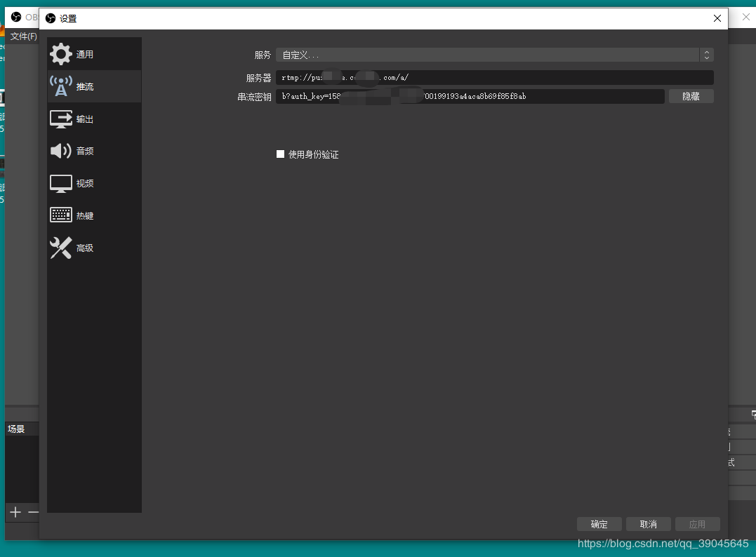Viewport: 756px width, 557px height.
Task: Close the 设置 dialog
Action: coord(717,18)
